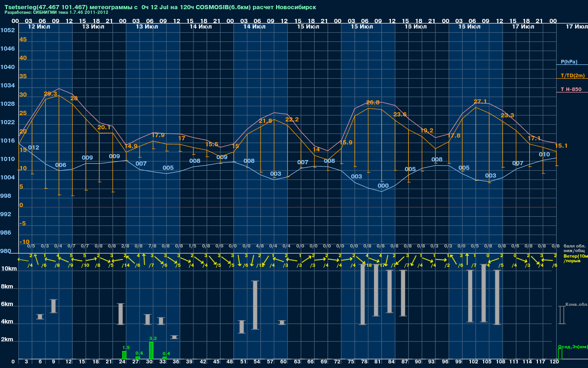The height and width of the screenshot is (368, 588).
Task: Click the 'Разработано: СИБНИГМИ' credit line
Action: pos(57,12)
